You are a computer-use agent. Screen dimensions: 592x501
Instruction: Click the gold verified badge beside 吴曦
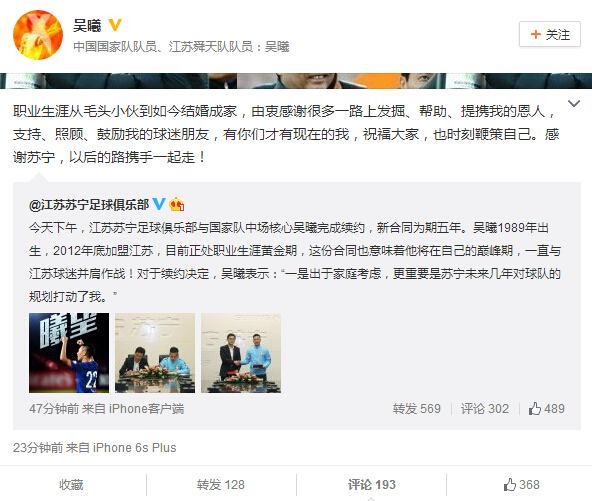pos(115,25)
